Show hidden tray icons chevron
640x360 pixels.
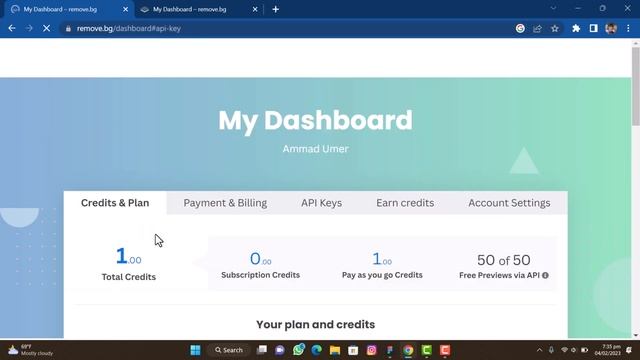pyautogui.click(x=539, y=350)
